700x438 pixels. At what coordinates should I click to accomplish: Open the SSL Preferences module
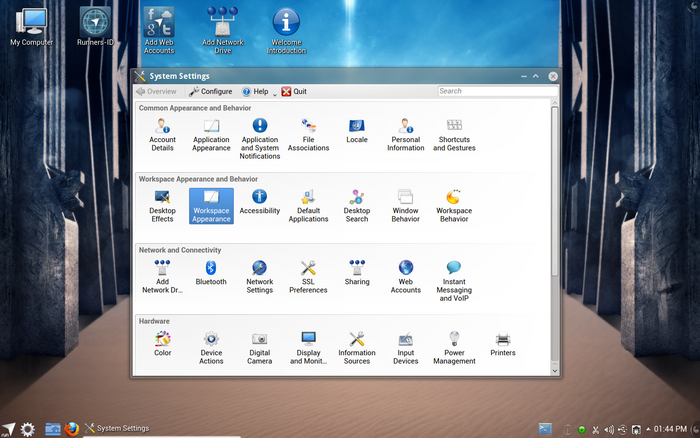[308, 276]
